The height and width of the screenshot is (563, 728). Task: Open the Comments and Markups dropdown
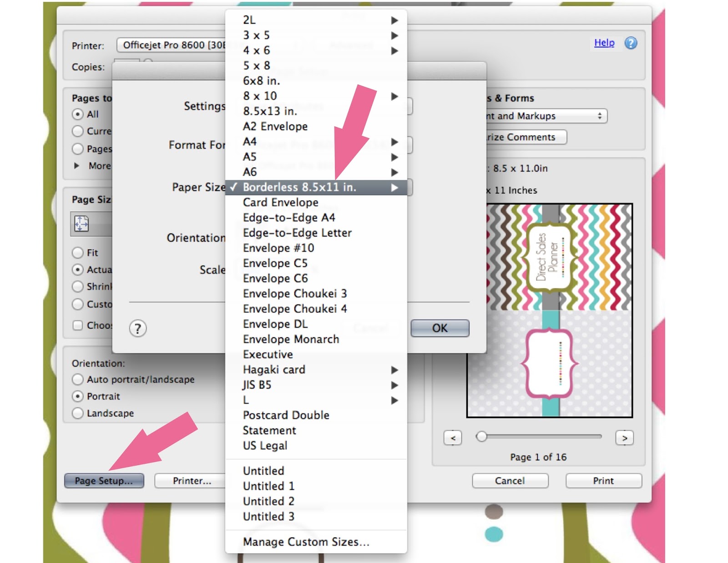(x=546, y=116)
